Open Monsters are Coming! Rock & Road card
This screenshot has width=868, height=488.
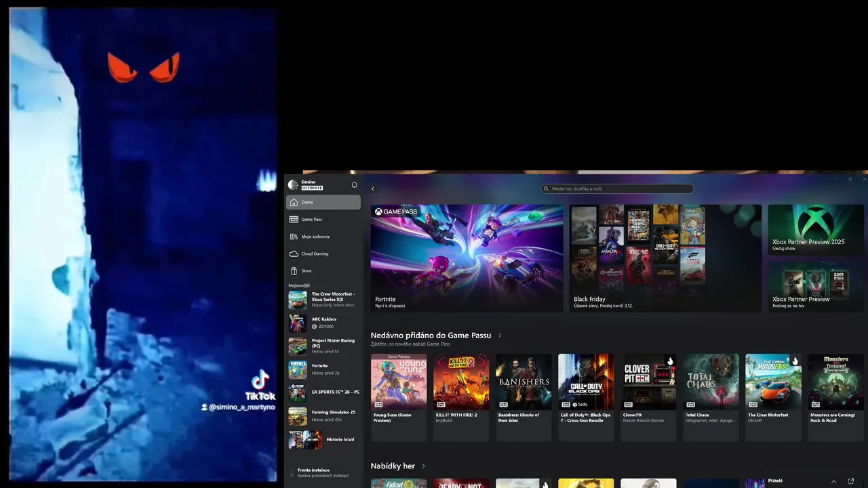pos(835,397)
